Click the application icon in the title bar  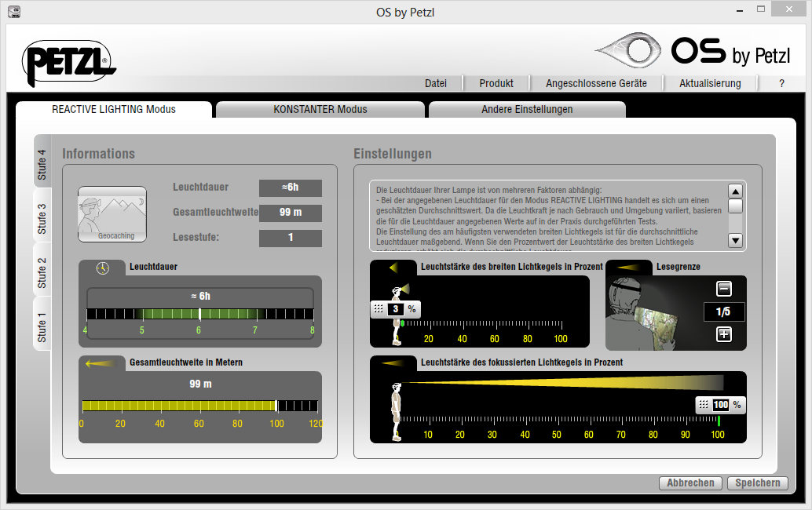tap(14, 12)
